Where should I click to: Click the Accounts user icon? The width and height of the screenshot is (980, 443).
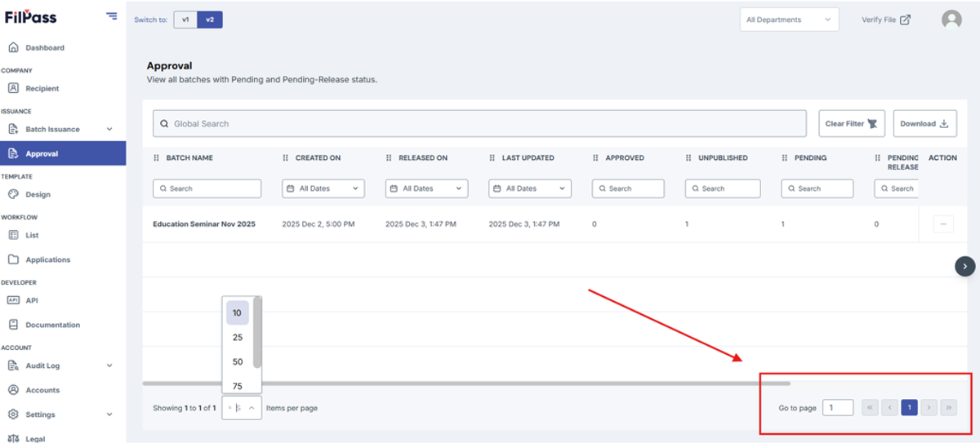pyautogui.click(x=13, y=390)
